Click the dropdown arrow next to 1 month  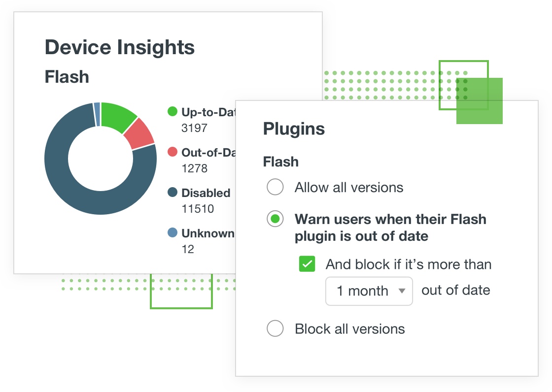(402, 291)
